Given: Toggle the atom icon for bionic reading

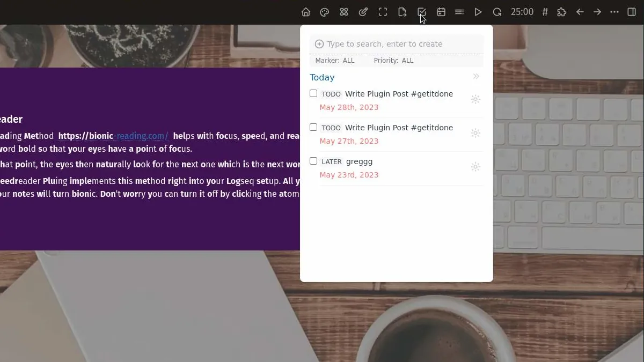Looking at the screenshot, I should pos(344,12).
